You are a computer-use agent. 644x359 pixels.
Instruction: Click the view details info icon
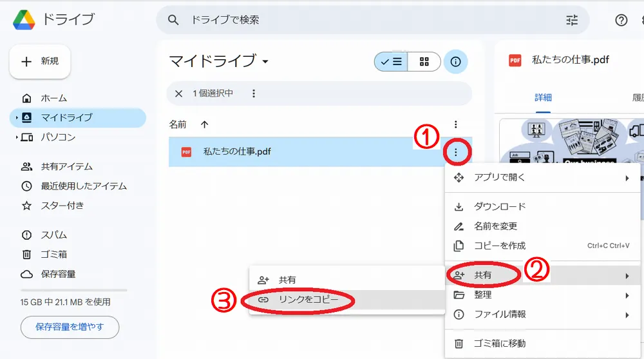[456, 62]
